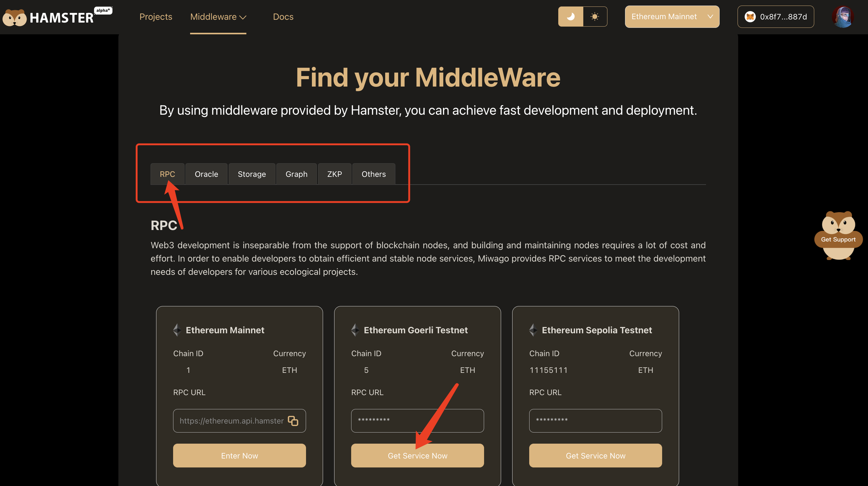Expand the Middleware navigation menu
The image size is (868, 486).
click(218, 16)
